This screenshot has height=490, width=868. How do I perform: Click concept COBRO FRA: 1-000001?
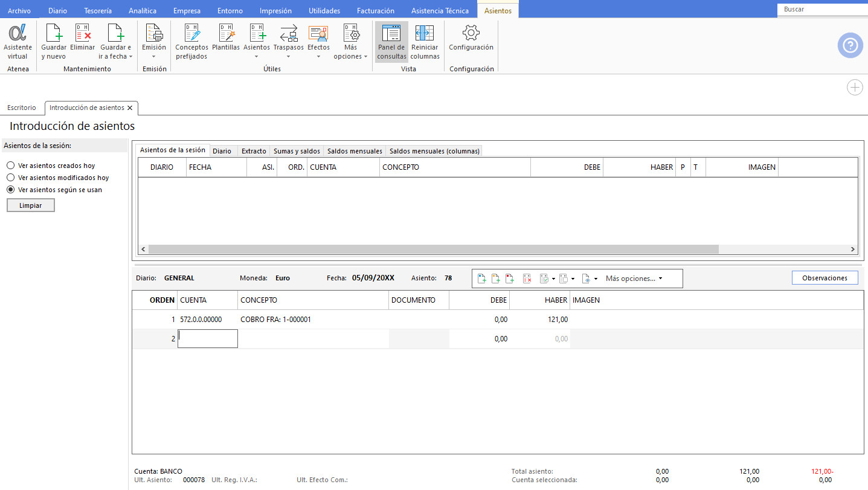(x=275, y=320)
